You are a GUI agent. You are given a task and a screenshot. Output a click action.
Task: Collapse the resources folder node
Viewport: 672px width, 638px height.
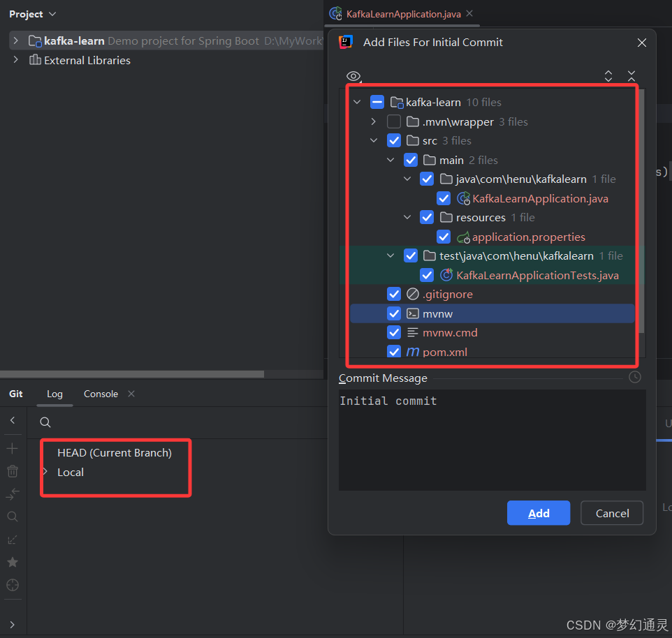tap(407, 217)
